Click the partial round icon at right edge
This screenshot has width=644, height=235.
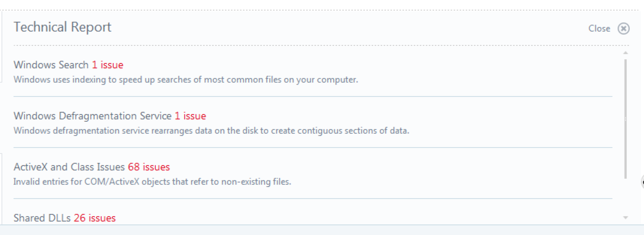[x=642, y=182]
